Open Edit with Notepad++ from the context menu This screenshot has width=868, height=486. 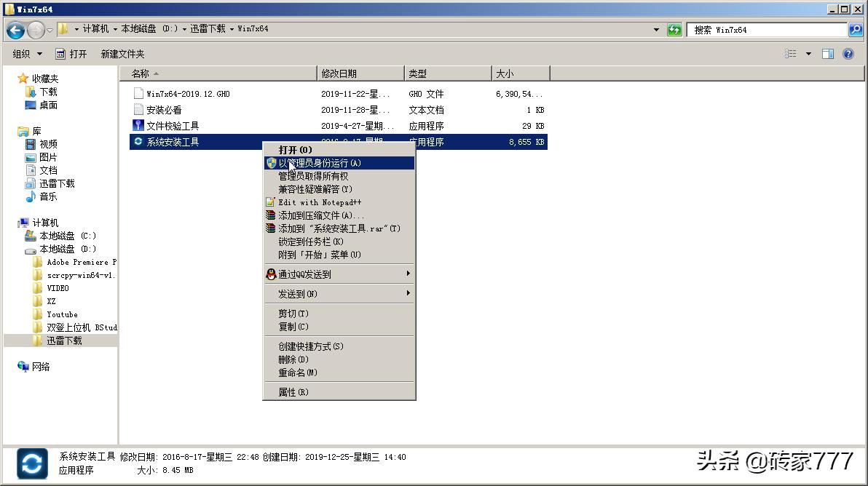click(315, 202)
